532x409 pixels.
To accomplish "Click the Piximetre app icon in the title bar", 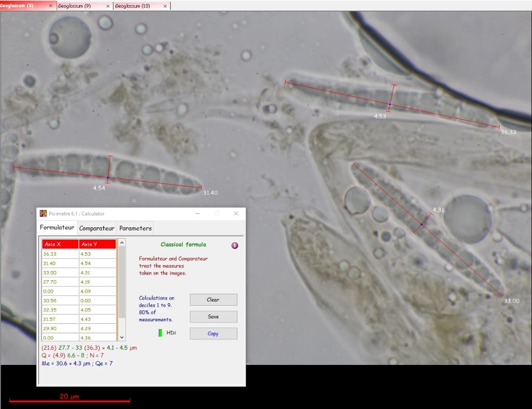I will 43,213.
